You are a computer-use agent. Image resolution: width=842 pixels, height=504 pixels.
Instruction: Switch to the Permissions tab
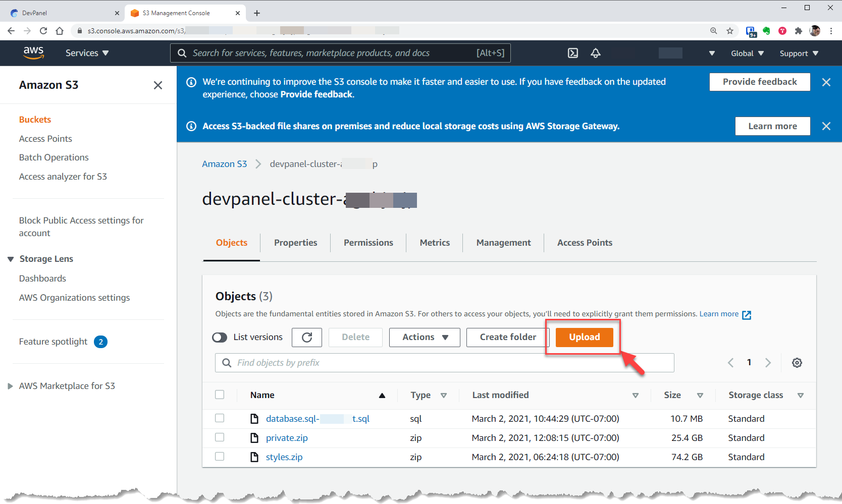(x=368, y=243)
